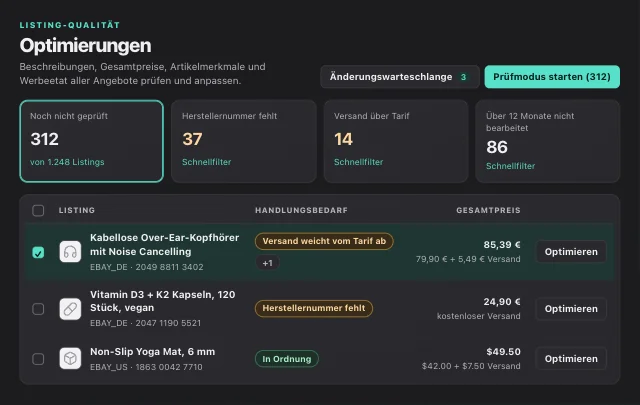Click the 'In Ordnung' status badge
Screen dimensions: 640x405
click(287, 359)
